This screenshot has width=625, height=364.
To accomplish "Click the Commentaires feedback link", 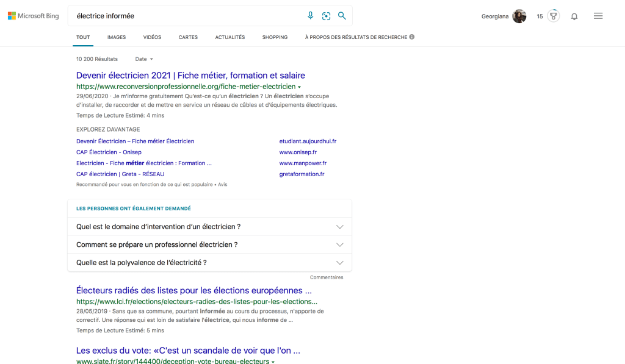I will pyautogui.click(x=327, y=277).
